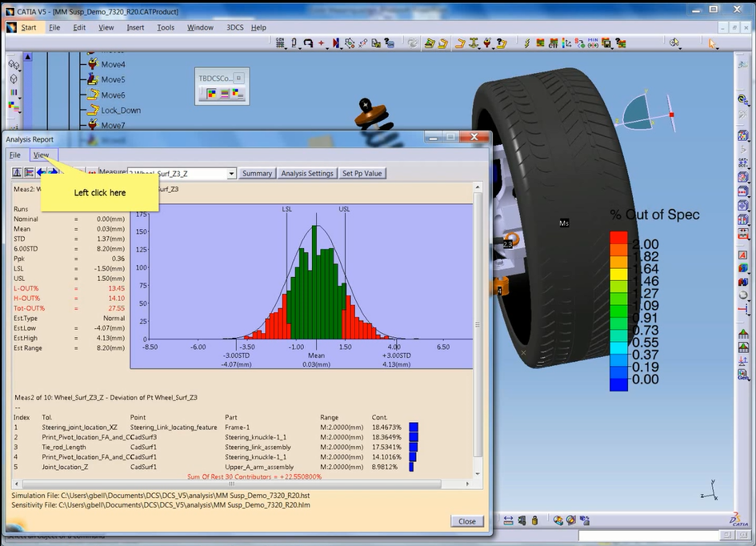Viewport: 756px width, 546px height.
Task: Click the red 2.00 color legend swatch
Action: tap(618, 239)
